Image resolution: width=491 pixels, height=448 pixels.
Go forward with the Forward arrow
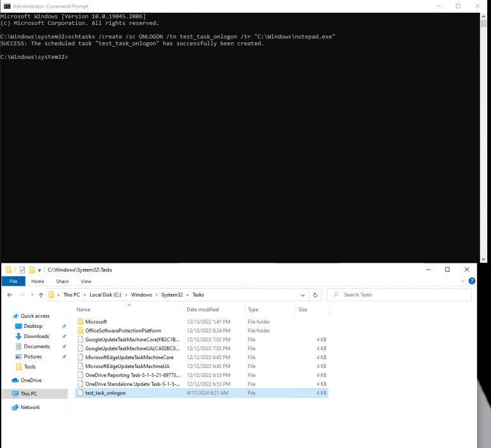[x=22, y=295]
